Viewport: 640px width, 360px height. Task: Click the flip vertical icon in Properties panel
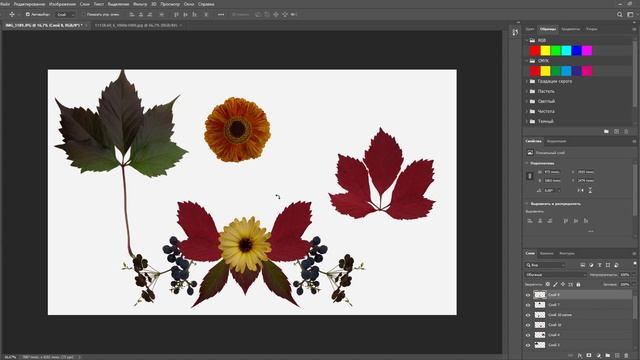pyautogui.click(x=590, y=190)
